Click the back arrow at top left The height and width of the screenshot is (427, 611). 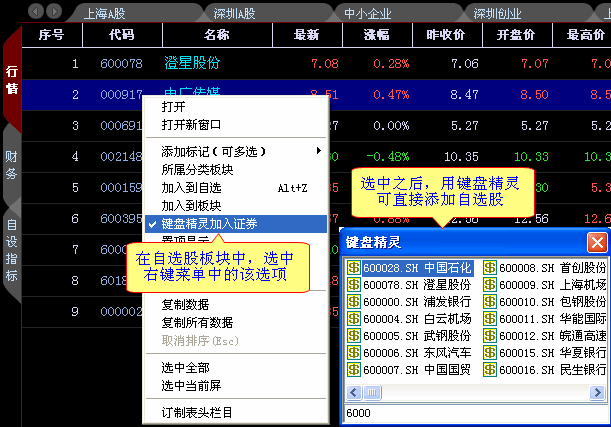pyautogui.click(x=37, y=11)
